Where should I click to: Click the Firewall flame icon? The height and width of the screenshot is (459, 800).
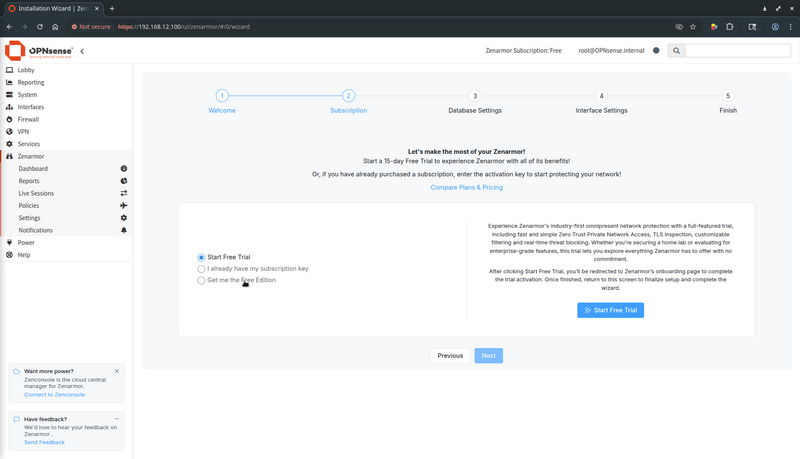[x=9, y=119]
